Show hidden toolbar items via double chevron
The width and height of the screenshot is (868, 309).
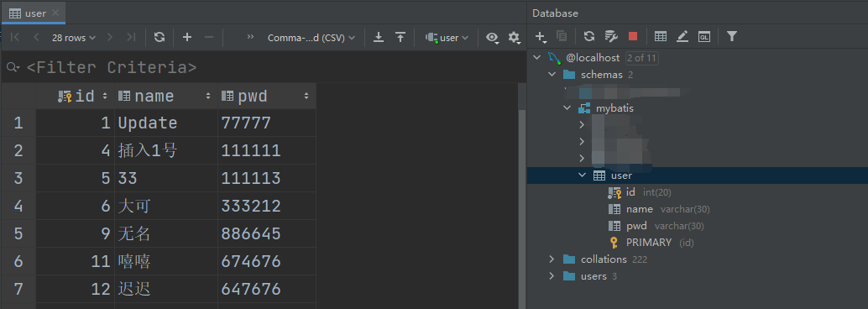tap(250, 37)
